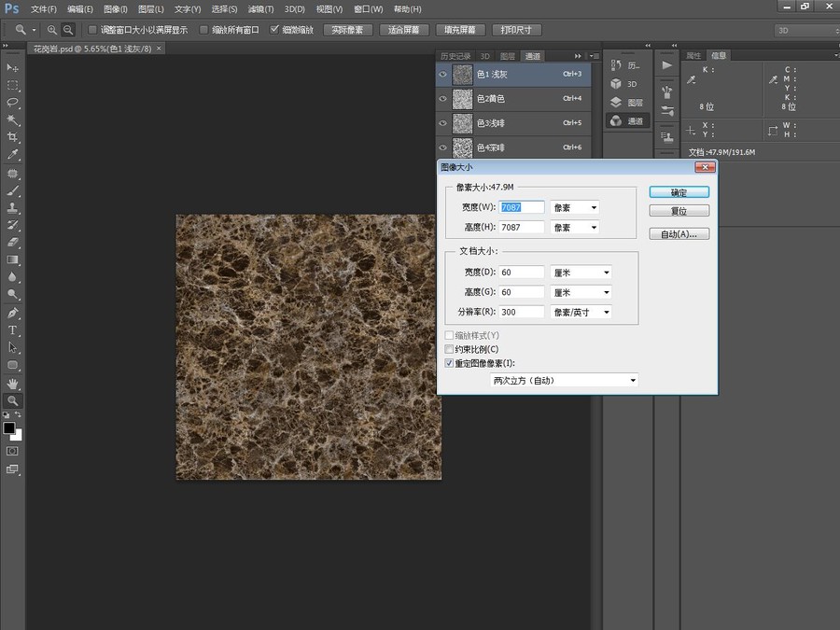
Task: Select the Clone Stamp tool
Action: pos(12,208)
